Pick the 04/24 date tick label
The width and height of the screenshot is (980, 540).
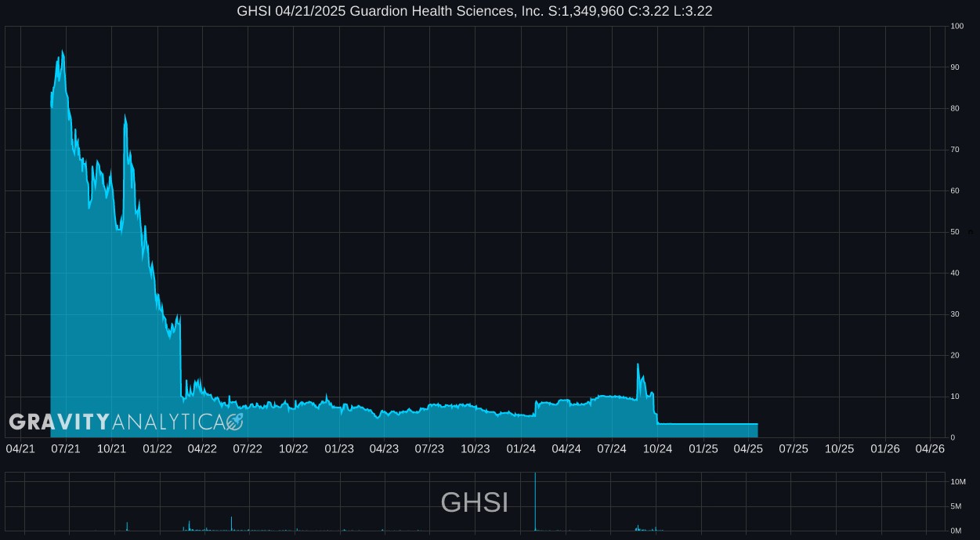[x=566, y=449]
